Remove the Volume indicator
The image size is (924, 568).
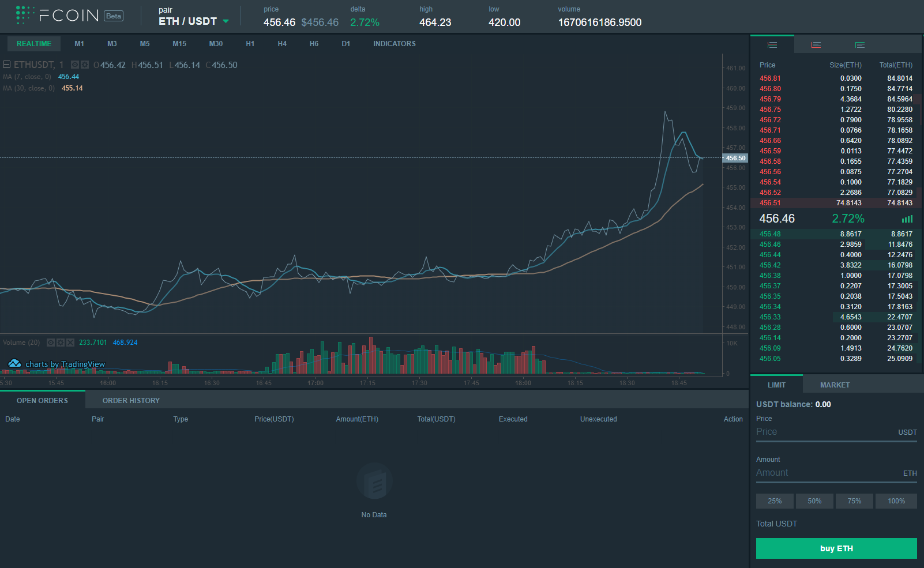70,343
